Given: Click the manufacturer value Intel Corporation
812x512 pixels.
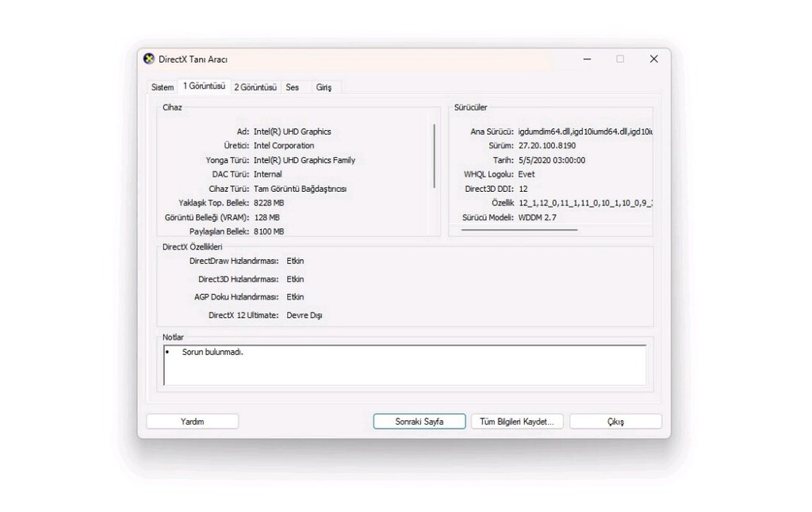Looking at the screenshot, I should (x=284, y=146).
